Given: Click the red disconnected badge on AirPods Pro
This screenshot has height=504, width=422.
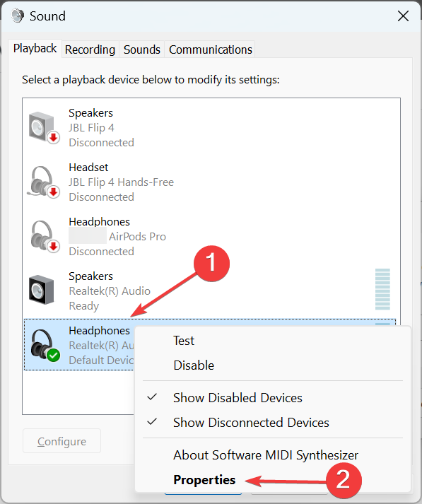Looking at the screenshot, I should click(x=53, y=246).
